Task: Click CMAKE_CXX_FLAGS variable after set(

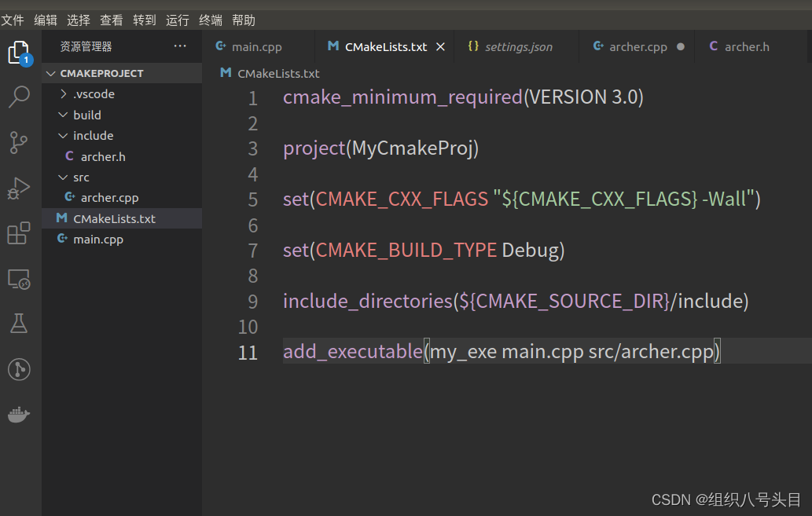Action: [x=402, y=199]
